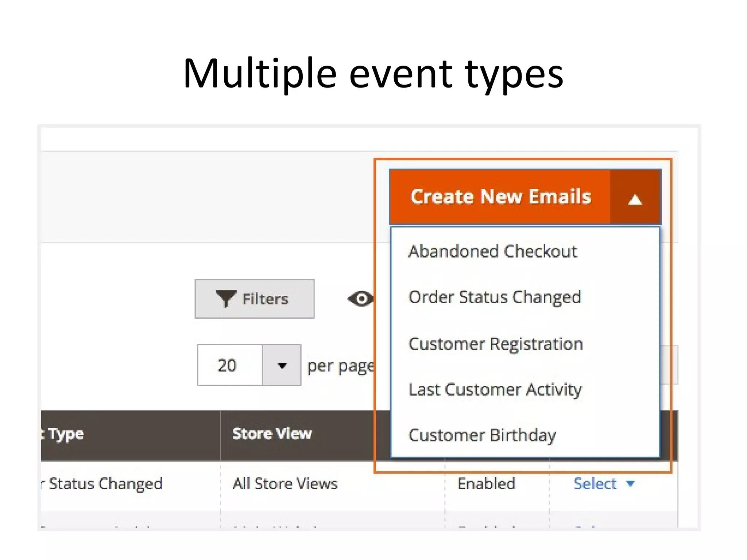
Task: Select Last Customer Activity option
Action: [495, 390]
